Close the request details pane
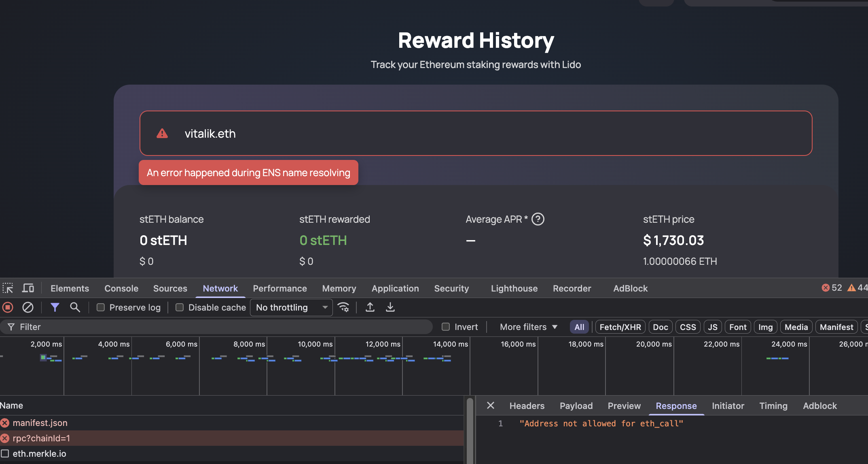 point(491,405)
